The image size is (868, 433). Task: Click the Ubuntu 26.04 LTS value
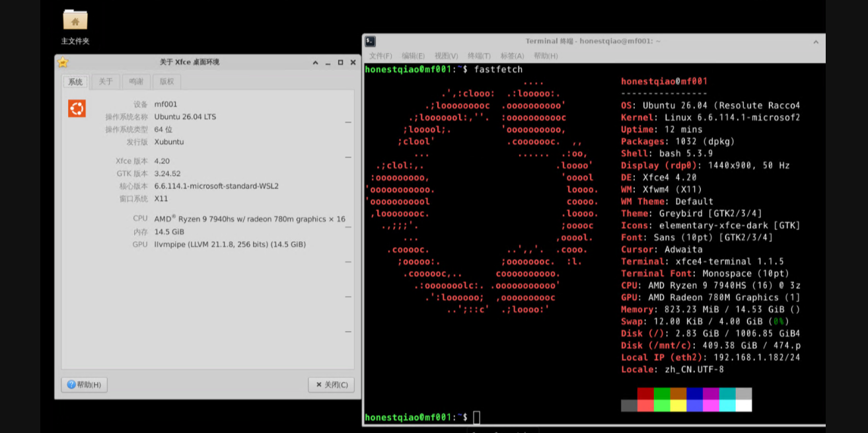coord(185,117)
